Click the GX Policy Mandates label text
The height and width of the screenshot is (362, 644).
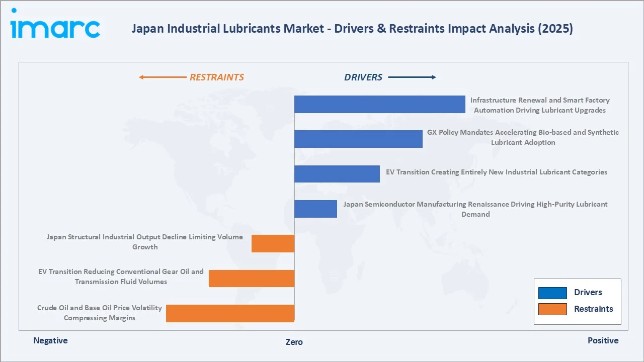523,137
